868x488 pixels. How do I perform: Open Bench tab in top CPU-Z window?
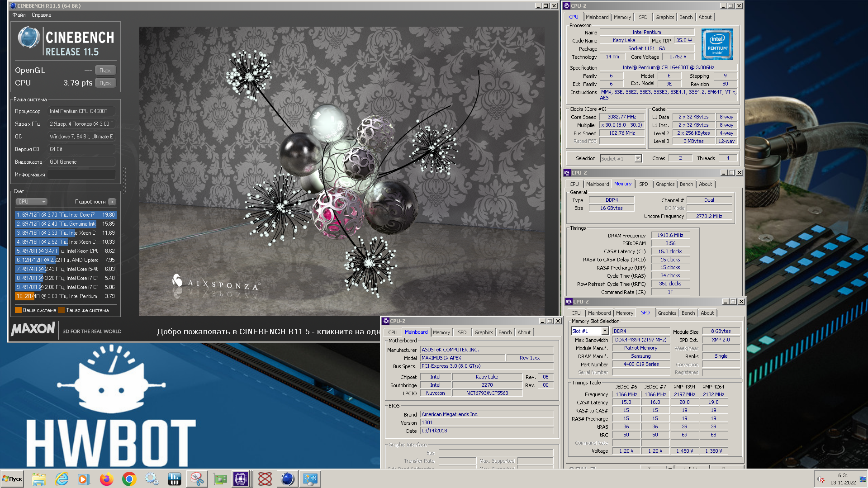point(686,17)
